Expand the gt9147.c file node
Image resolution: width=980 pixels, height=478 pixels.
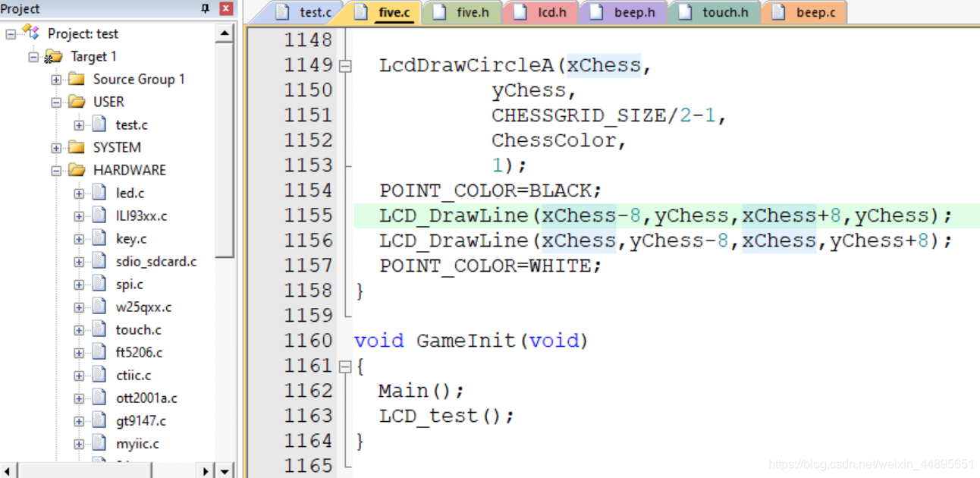coord(79,420)
